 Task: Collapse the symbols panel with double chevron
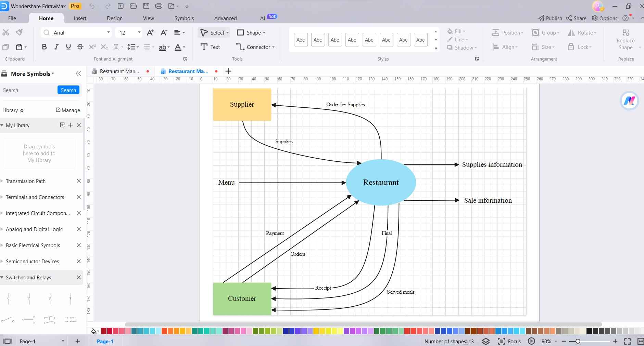[78, 74]
